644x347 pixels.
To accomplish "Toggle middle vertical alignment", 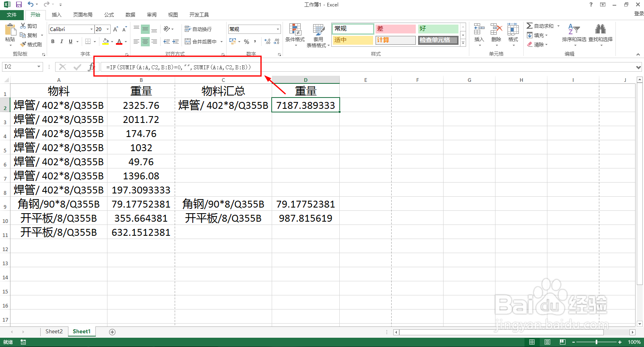I will pos(145,29).
